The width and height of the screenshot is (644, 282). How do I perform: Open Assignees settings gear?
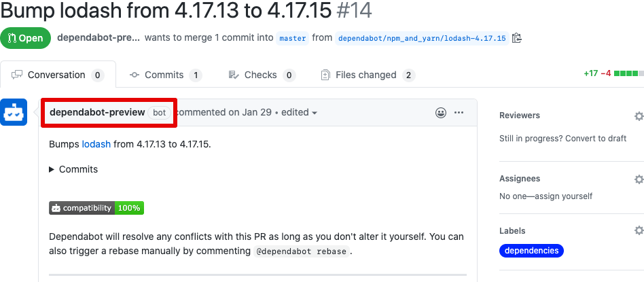tap(639, 179)
